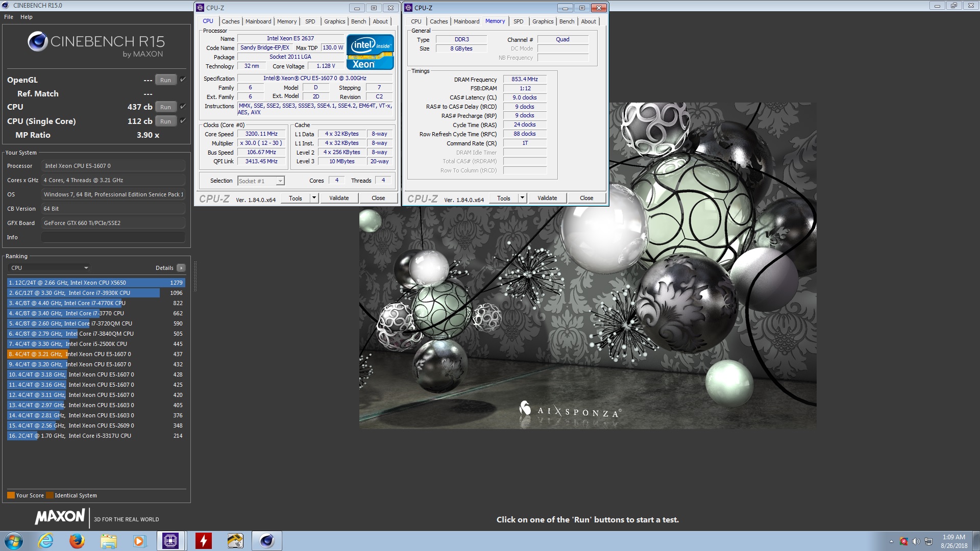
Task: Click Close button in CPU-Z CPU window
Action: (x=378, y=198)
